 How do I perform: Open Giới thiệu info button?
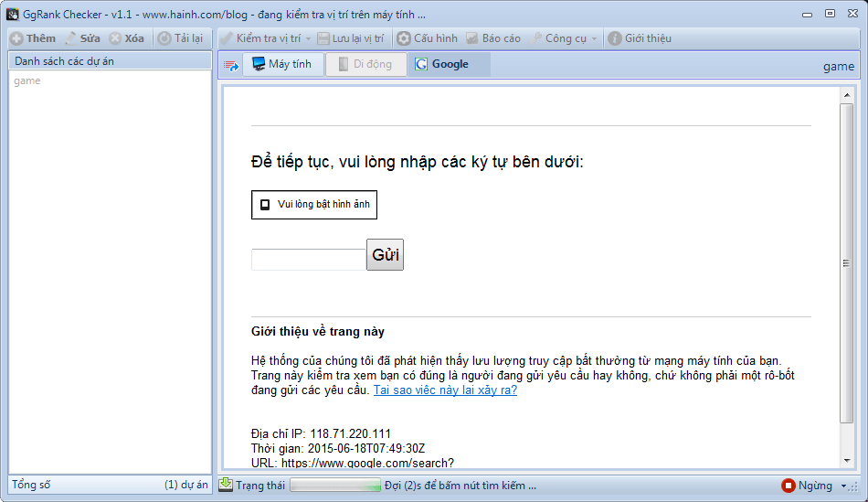click(640, 38)
